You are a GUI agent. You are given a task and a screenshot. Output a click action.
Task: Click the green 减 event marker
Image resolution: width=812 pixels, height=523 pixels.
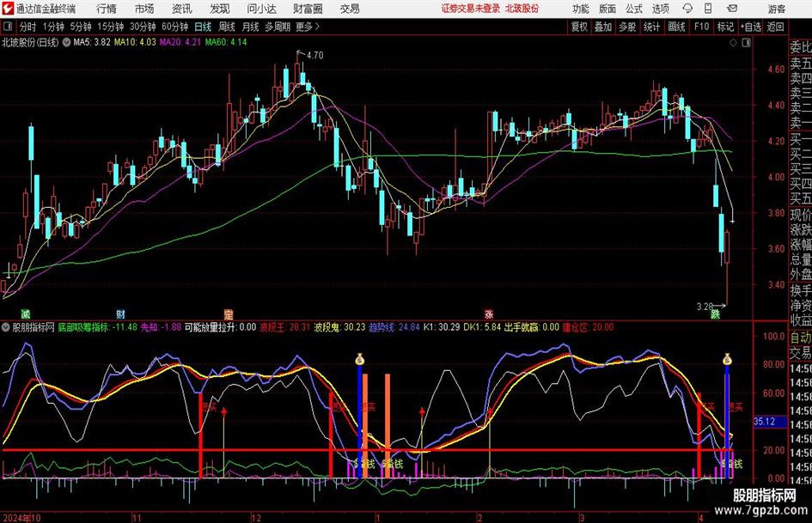pos(26,313)
